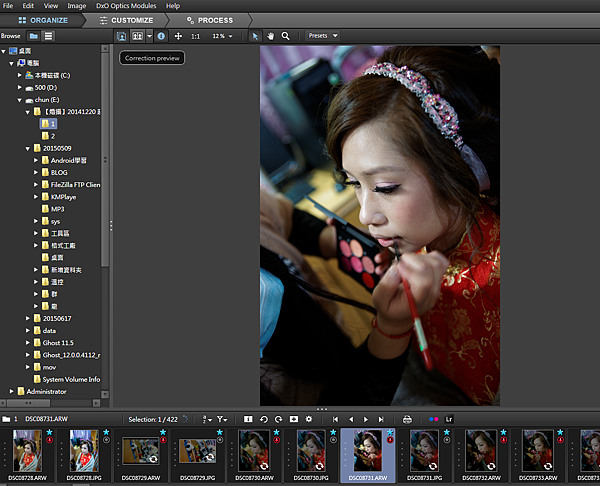Select the side-by-side compare view icon

pos(138,36)
